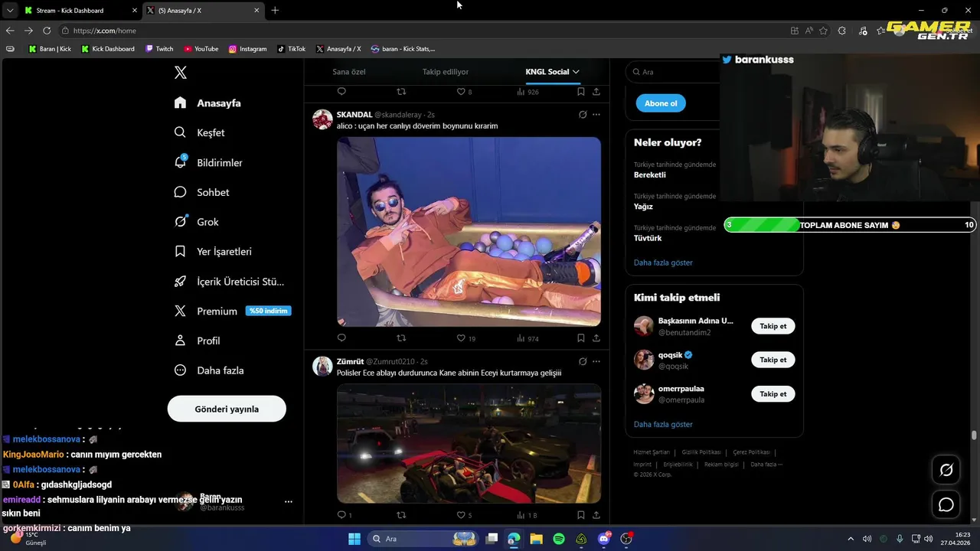Open İçerik Üreticisi Stüdyosu
The width and height of the screenshot is (980, 551).
(229, 281)
